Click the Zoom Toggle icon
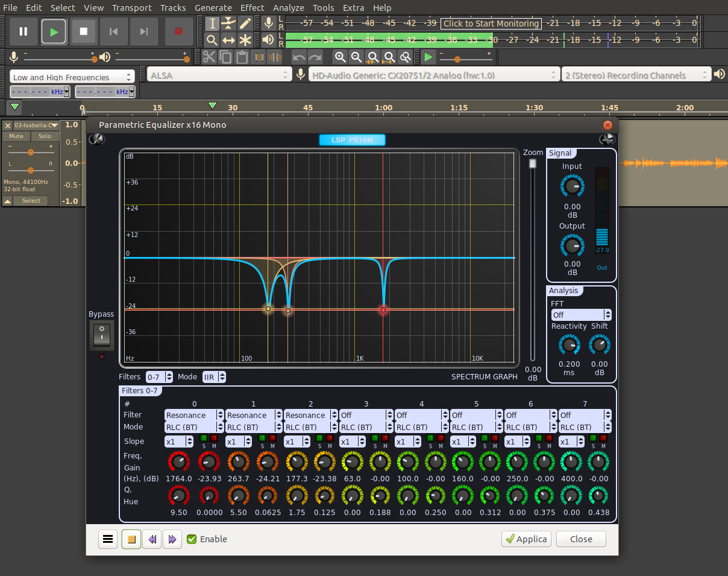Image resolution: width=728 pixels, height=576 pixels. (x=406, y=57)
